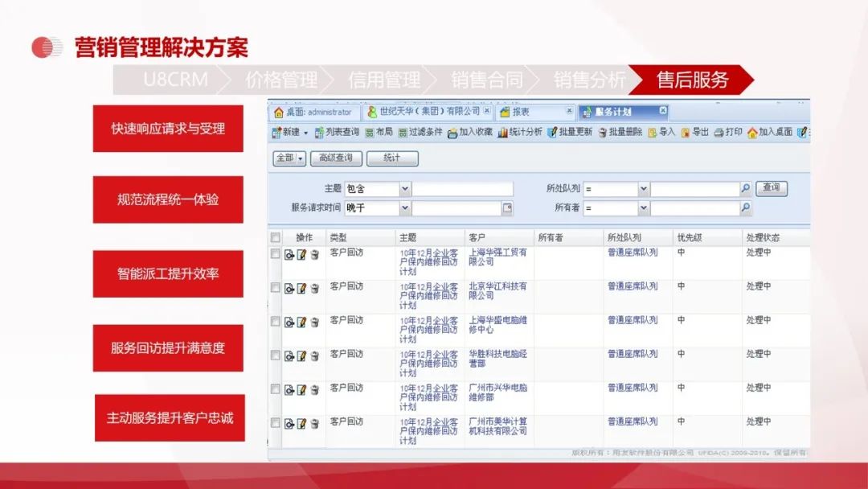Open calendar picker beside 服务请求时间 field

click(x=507, y=208)
